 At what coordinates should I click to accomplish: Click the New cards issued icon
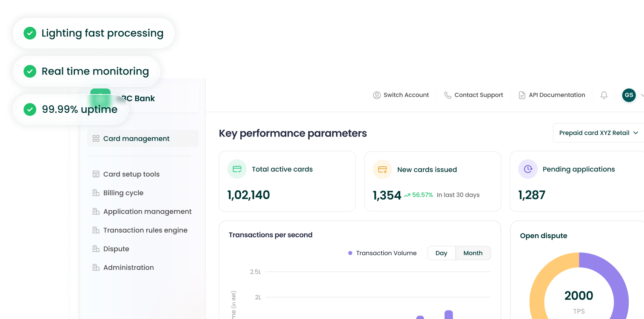(382, 170)
